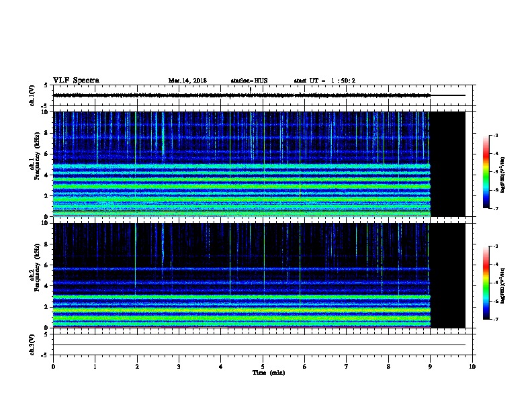Viewport: 532px width, 411px height.
Task: Click the time axis tick label "10"
Action: [x=472, y=367]
